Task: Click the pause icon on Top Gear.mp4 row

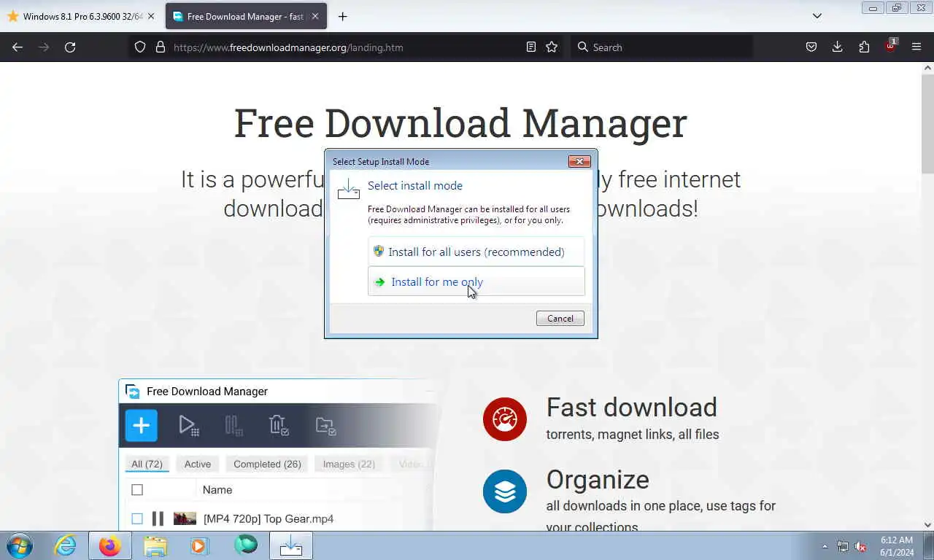Action: (x=158, y=518)
